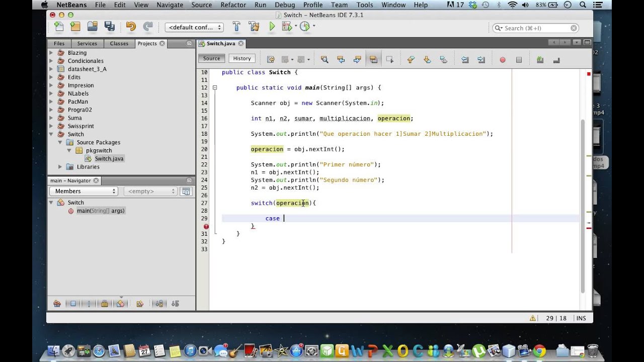Select Switch.java in the project tree
Viewport: 644px width, 362px height.
point(109,158)
